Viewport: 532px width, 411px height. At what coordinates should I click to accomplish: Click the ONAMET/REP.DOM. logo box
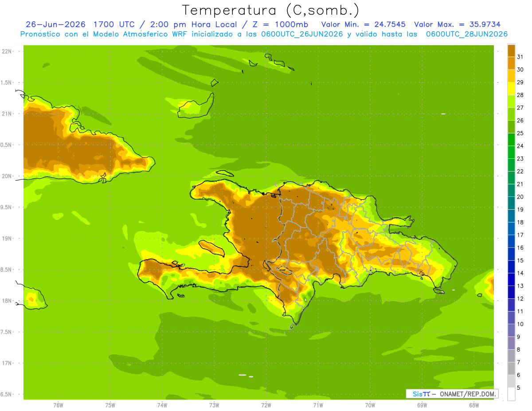(452, 394)
